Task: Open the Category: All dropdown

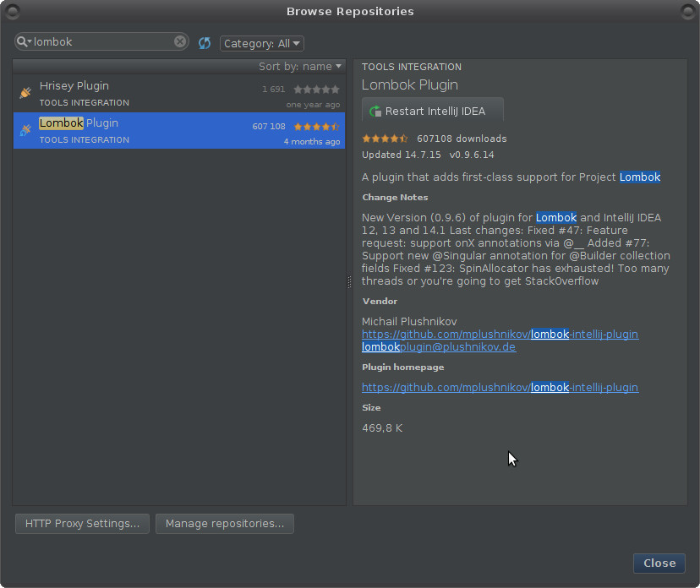Action: point(260,43)
